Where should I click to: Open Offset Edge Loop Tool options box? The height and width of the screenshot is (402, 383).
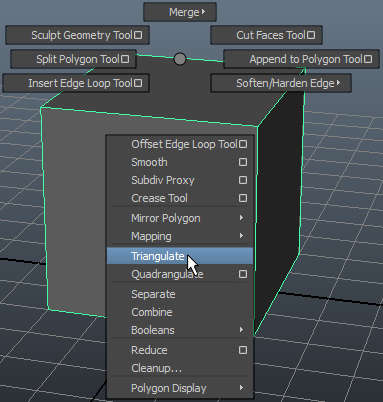243,144
